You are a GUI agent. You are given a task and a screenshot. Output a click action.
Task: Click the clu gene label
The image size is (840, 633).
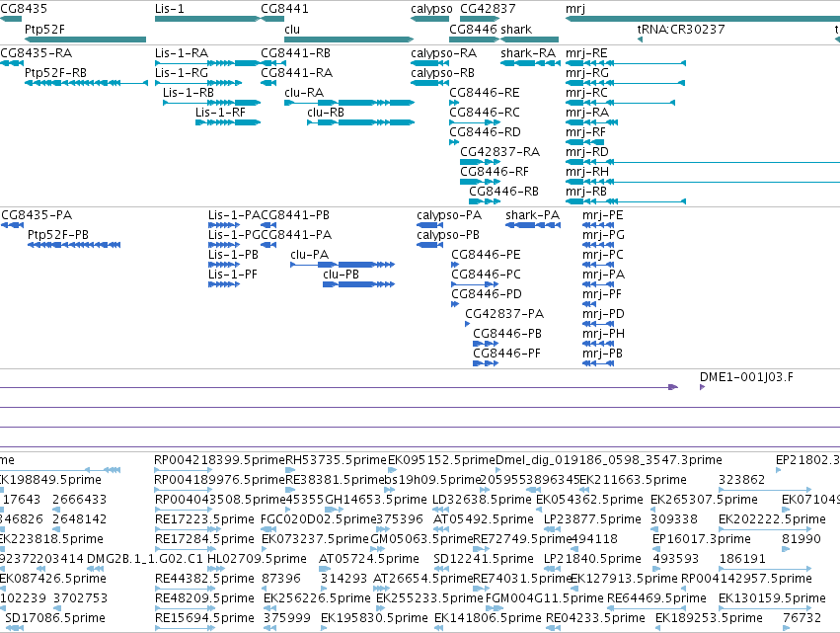click(x=292, y=30)
